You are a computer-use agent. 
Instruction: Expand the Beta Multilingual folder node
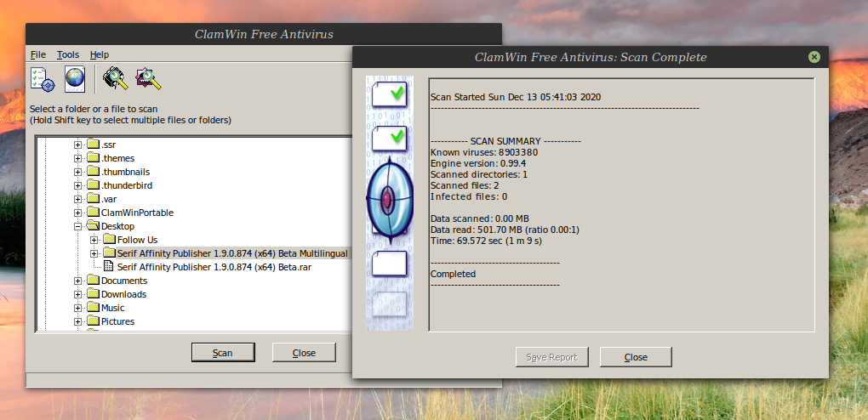point(94,253)
